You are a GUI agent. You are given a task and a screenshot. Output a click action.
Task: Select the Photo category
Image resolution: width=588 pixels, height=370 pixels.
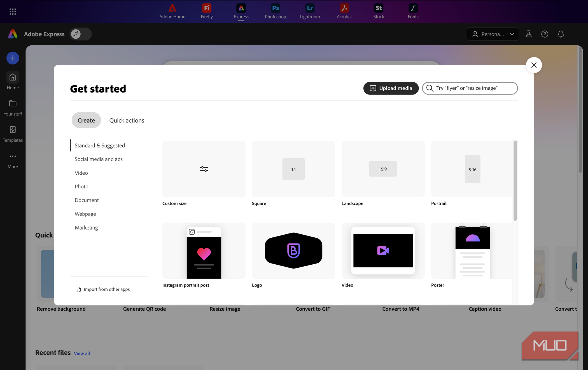pos(81,186)
